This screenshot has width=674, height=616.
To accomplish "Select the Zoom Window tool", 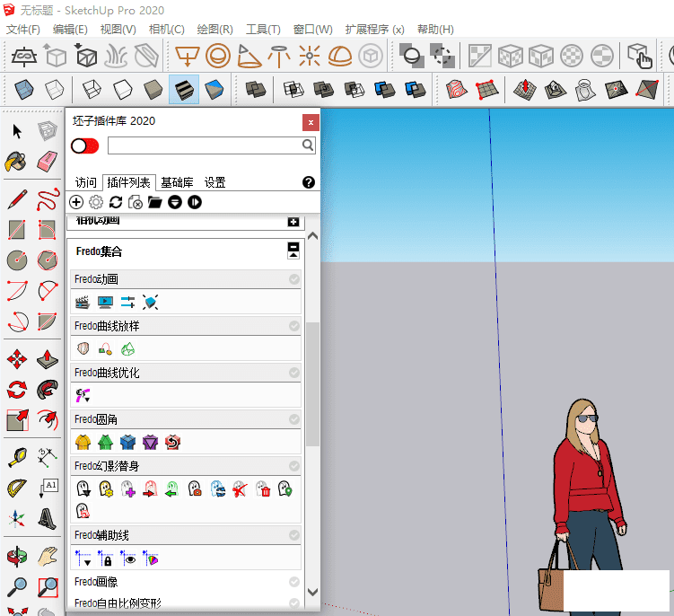I will (48, 586).
